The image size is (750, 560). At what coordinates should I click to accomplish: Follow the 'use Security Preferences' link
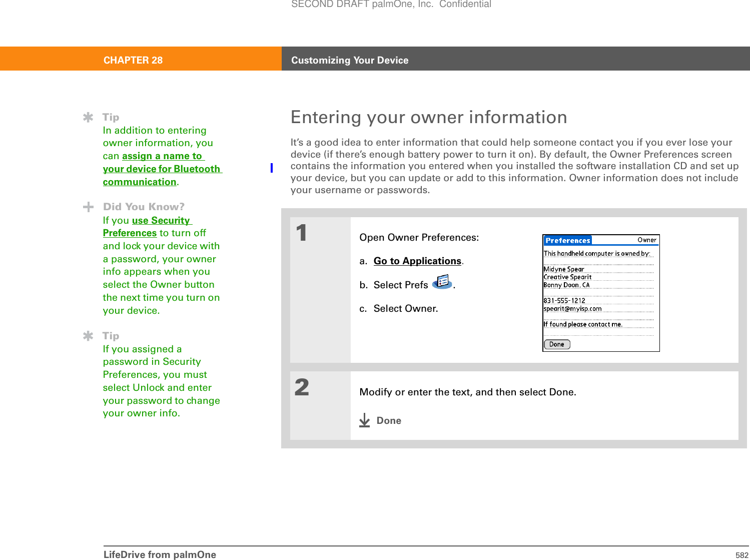point(148,227)
